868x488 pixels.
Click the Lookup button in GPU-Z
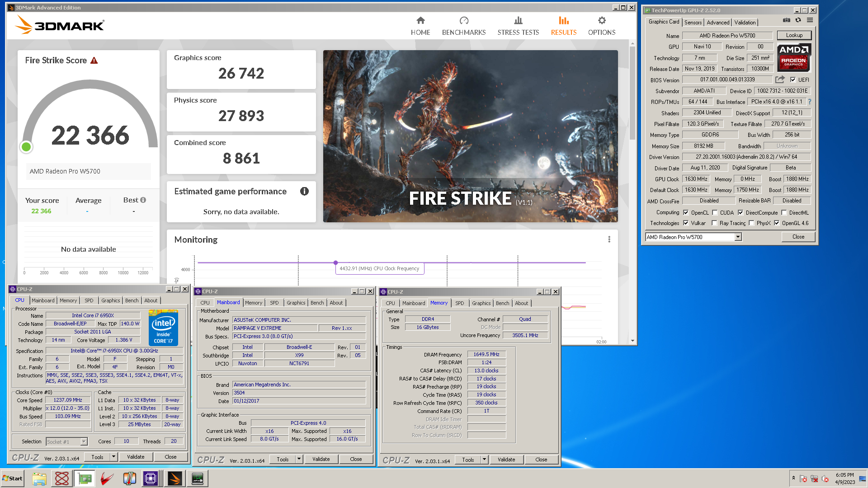coord(794,35)
